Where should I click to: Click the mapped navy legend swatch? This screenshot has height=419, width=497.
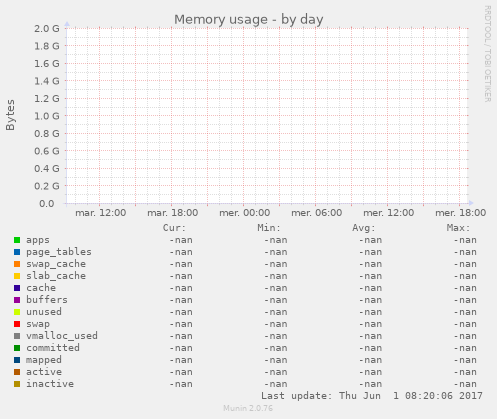pyautogui.click(x=17, y=360)
